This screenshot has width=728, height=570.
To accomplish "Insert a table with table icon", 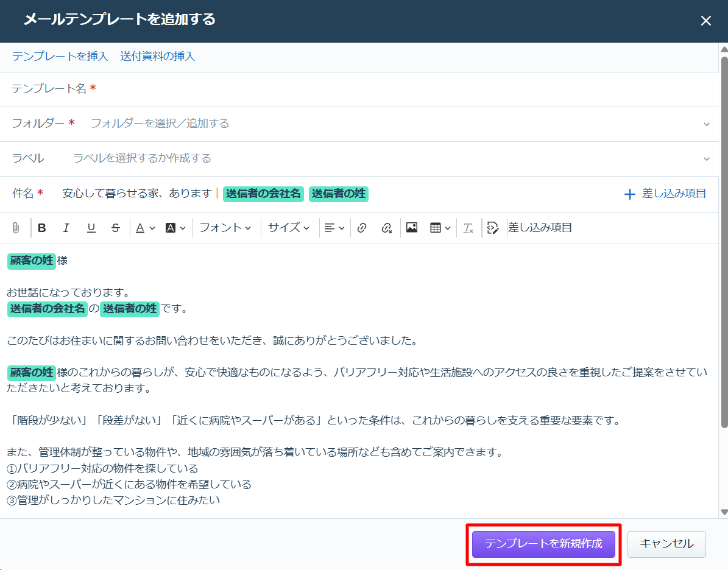I will (436, 228).
